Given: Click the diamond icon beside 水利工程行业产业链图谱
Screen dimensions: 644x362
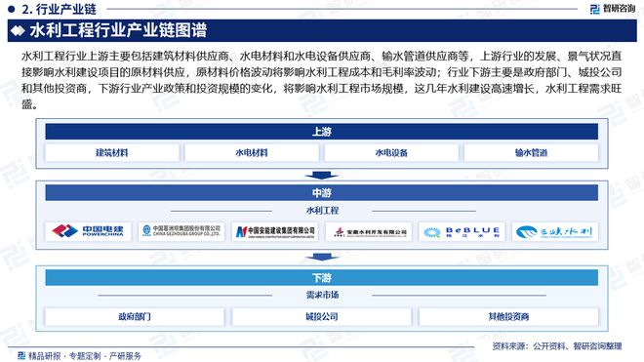Looking at the screenshot, I should point(18,31).
